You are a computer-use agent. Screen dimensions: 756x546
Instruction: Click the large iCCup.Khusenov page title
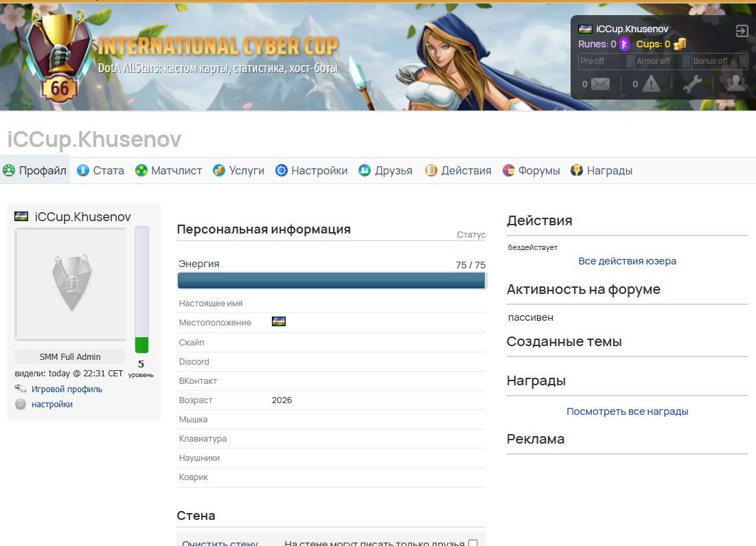point(94,139)
